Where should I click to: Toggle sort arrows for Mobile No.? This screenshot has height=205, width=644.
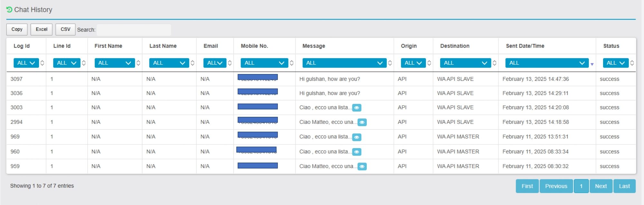pyautogui.click(x=291, y=63)
